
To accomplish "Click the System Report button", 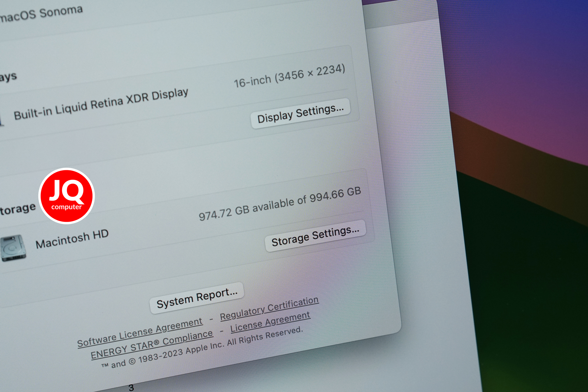I will coord(197,298).
